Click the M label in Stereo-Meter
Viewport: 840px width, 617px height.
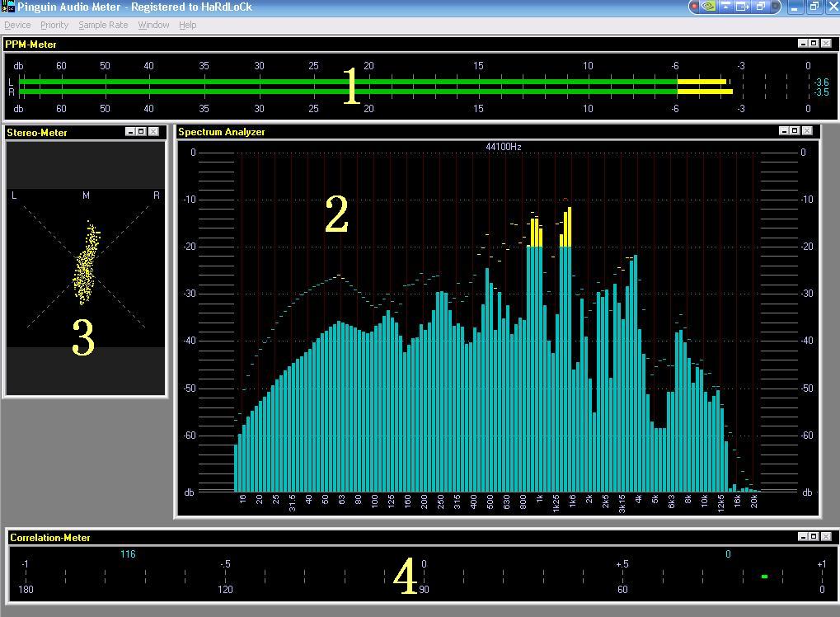[x=86, y=195]
